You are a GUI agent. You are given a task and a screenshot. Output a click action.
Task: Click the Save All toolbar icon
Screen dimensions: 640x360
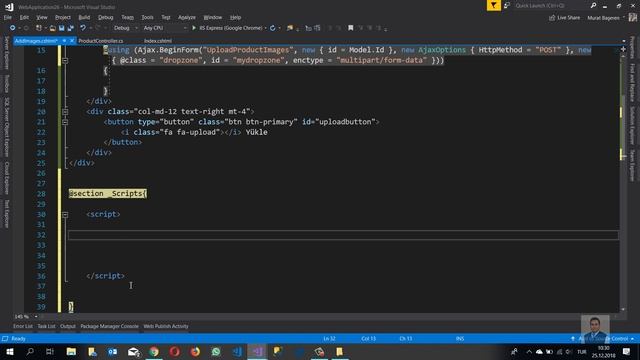pyautogui.click(x=70, y=28)
